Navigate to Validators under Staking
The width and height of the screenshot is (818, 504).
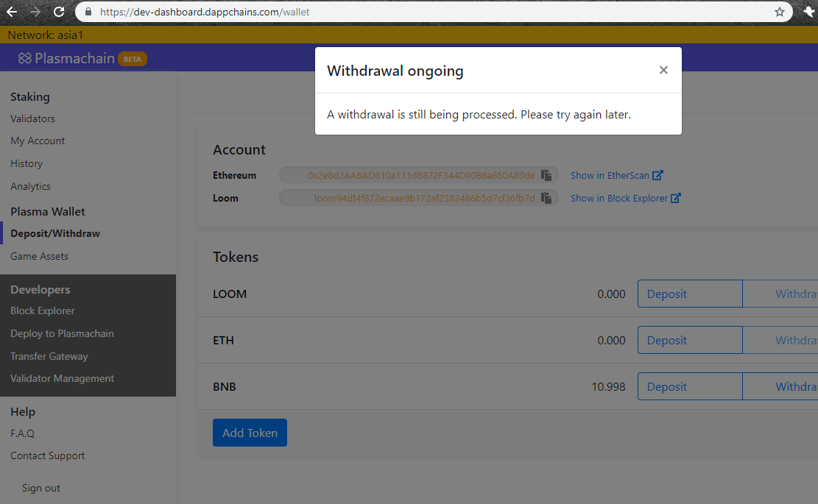point(32,118)
